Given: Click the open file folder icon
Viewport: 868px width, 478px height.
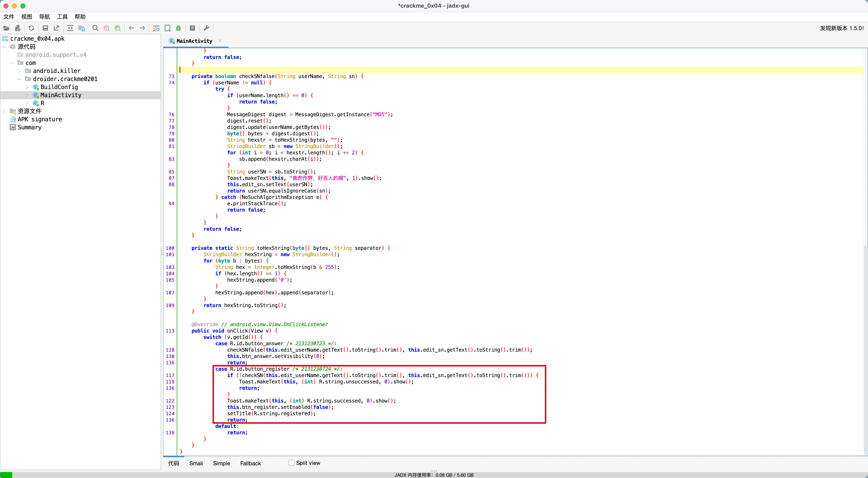Looking at the screenshot, I should 6,28.
